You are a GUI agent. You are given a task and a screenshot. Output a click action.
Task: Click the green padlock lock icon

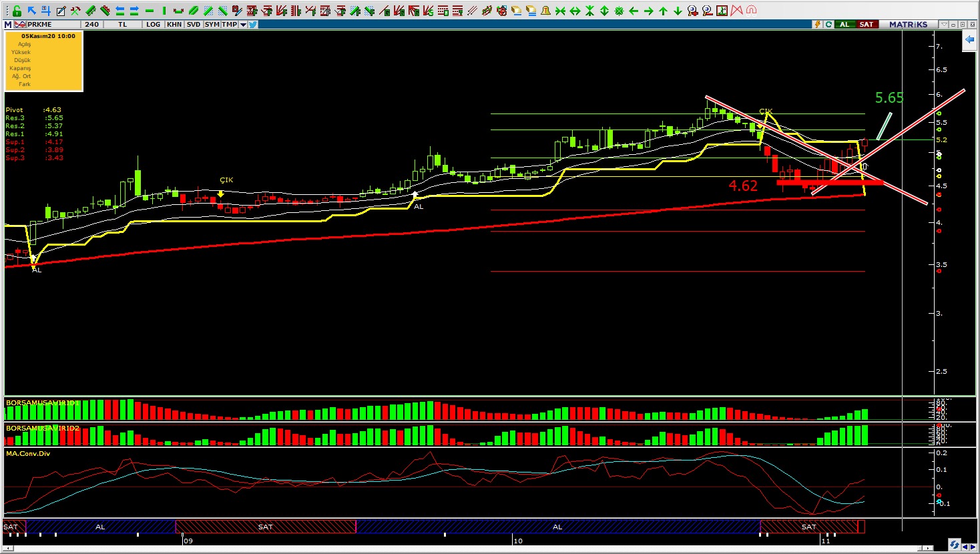pos(17,11)
